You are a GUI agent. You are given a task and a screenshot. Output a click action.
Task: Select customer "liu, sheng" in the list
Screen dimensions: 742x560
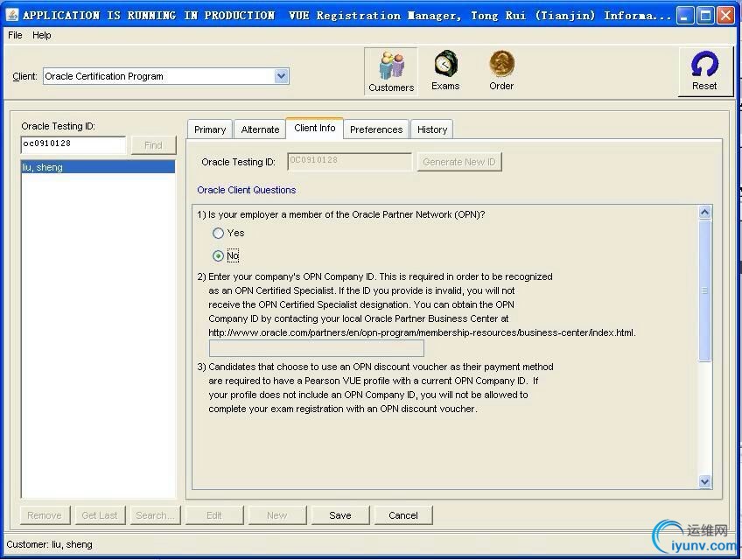[x=98, y=167]
